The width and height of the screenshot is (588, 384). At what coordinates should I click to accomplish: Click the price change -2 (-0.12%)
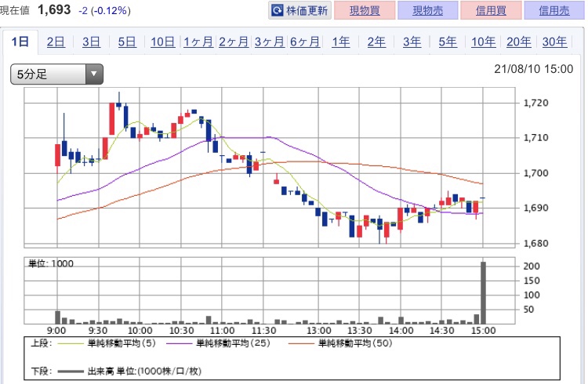click(104, 10)
